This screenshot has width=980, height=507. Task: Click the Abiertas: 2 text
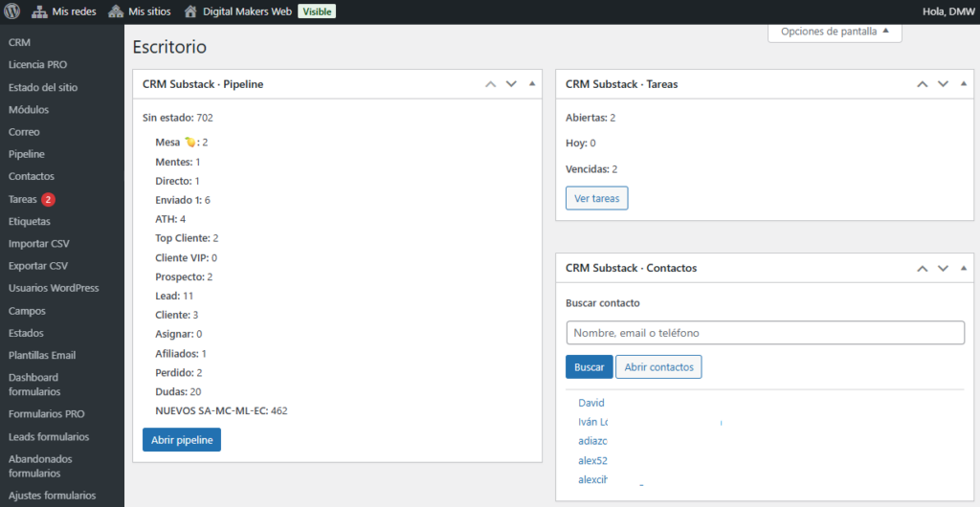pos(590,118)
